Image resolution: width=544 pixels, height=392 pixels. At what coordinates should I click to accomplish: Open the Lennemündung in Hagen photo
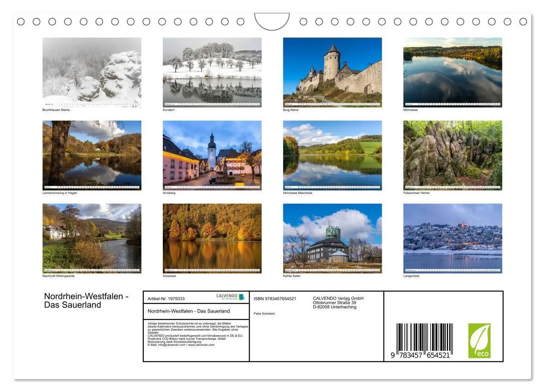click(x=92, y=155)
